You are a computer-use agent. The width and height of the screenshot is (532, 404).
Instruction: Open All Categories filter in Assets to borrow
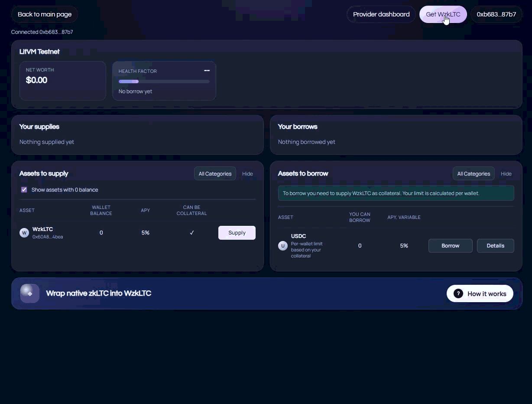pyautogui.click(x=474, y=174)
